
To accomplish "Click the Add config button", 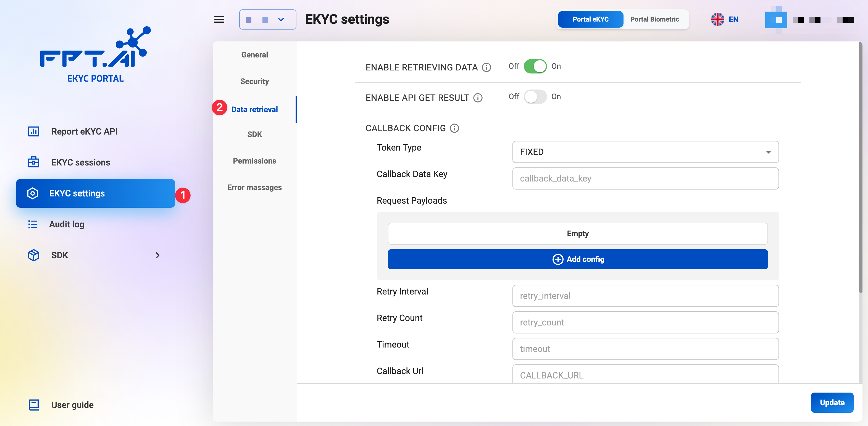I will pyautogui.click(x=578, y=259).
